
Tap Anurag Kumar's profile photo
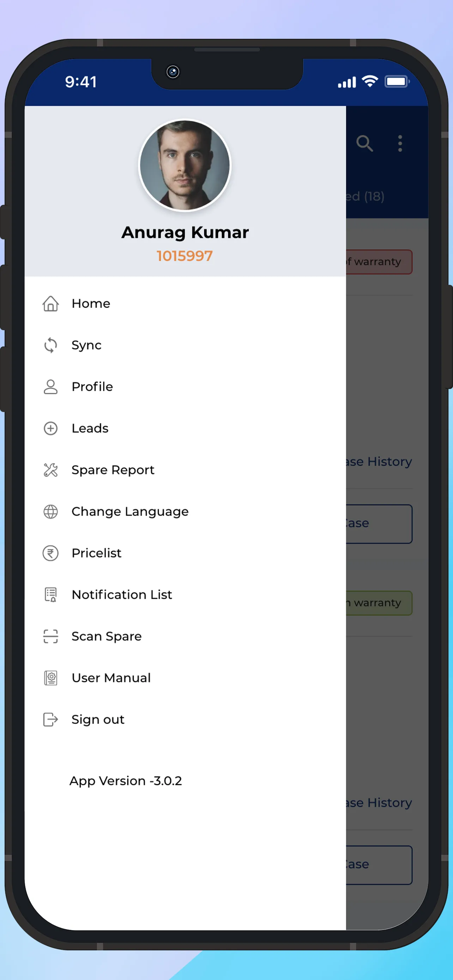click(x=185, y=165)
